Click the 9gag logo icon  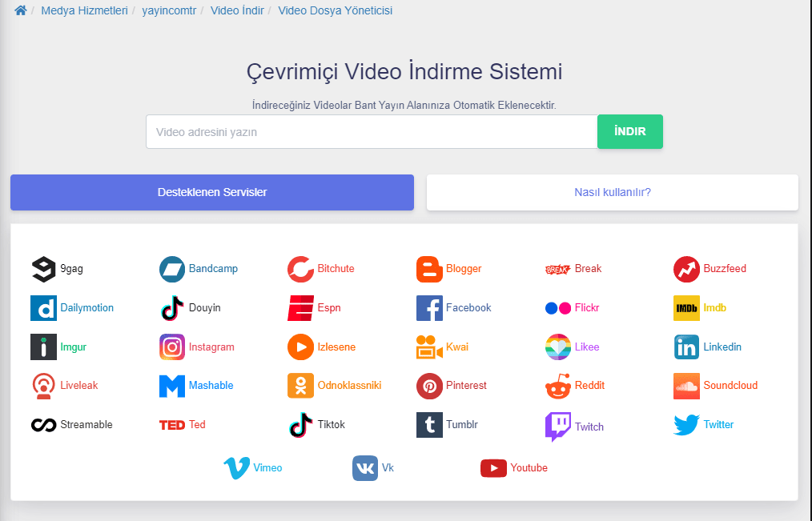coord(43,269)
